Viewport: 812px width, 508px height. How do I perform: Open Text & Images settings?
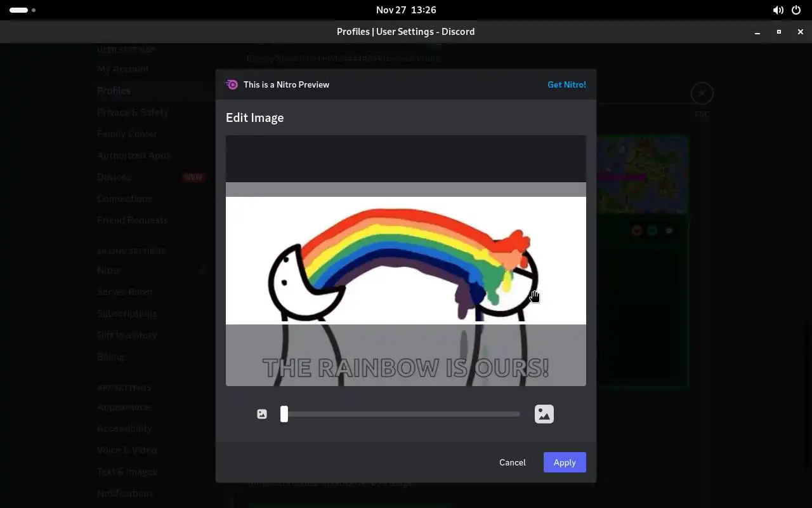127,471
